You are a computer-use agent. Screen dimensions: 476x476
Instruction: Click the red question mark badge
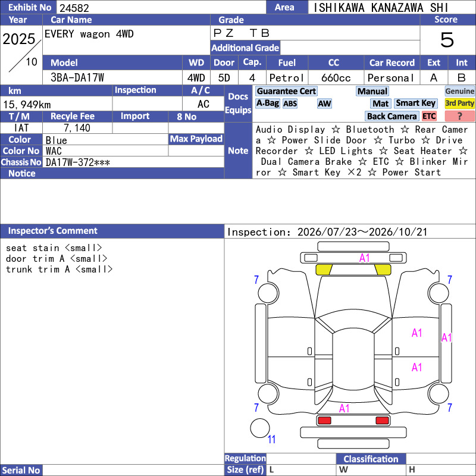pyautogui.click(x=459, y=116)
